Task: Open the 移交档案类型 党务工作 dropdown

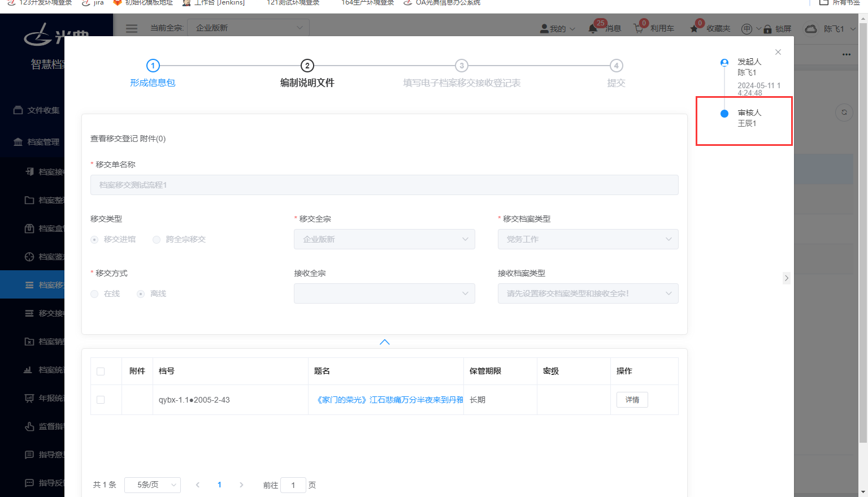Action: [588, 239]
